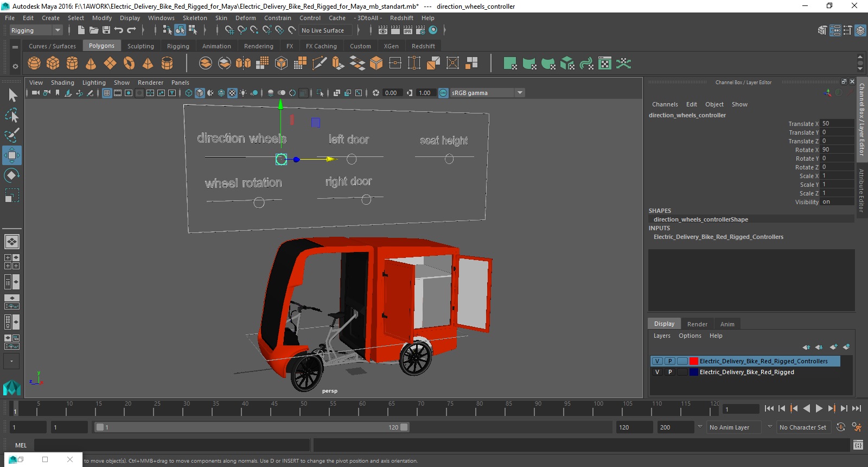868x467 pixels.
Task: Activate the Select tool arrow
Action: (12, 95)
